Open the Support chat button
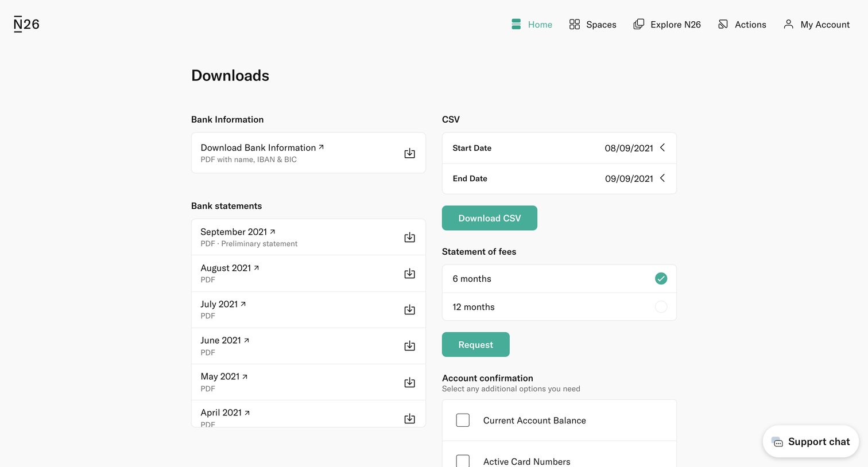 [811, 442]
